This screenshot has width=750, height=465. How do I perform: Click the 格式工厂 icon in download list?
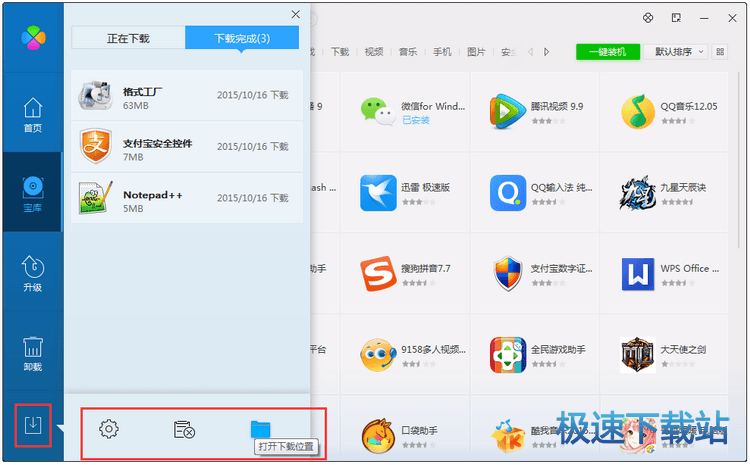point(96,95)
